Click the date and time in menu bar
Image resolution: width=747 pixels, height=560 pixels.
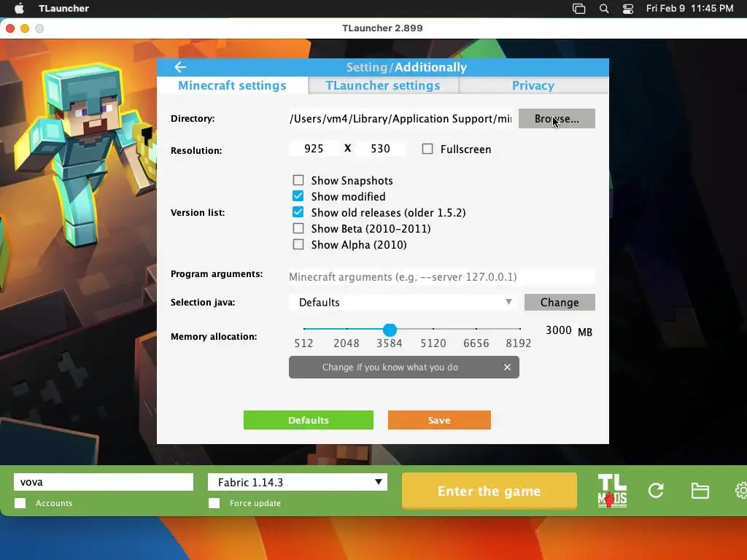689,8
